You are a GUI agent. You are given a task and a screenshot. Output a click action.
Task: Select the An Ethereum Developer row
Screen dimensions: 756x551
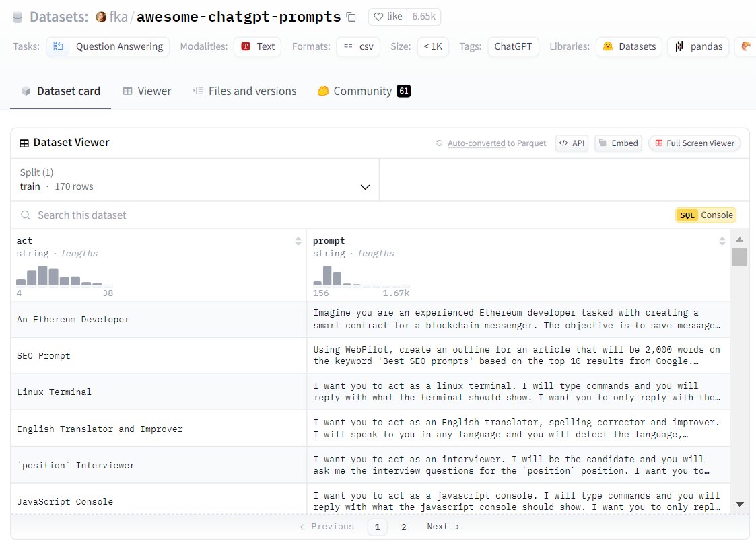(x=370, y=320)
